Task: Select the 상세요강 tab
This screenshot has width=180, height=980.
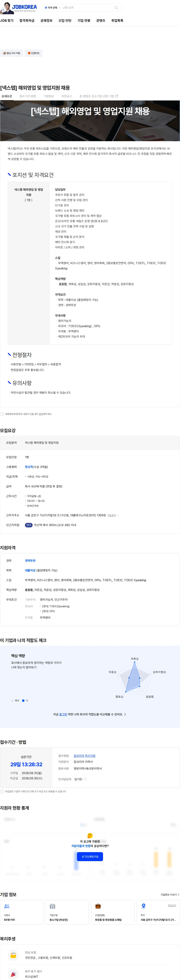Action: 7,96
